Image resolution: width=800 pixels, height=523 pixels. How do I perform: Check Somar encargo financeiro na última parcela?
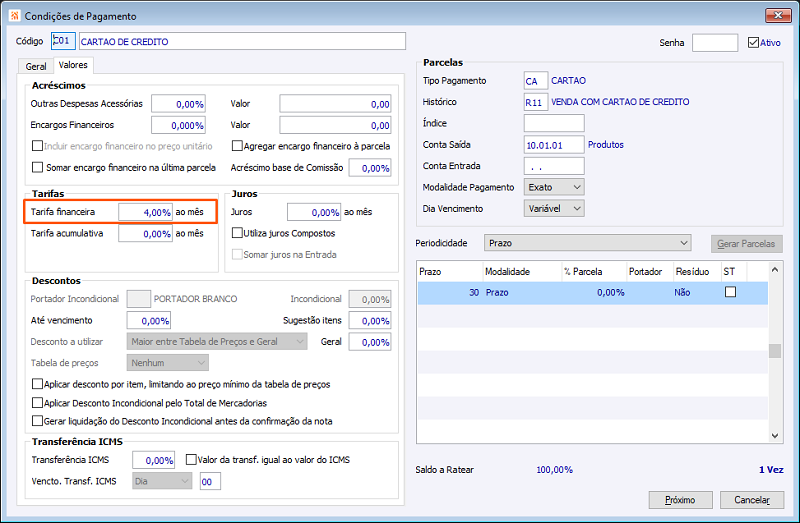point(39,168)
